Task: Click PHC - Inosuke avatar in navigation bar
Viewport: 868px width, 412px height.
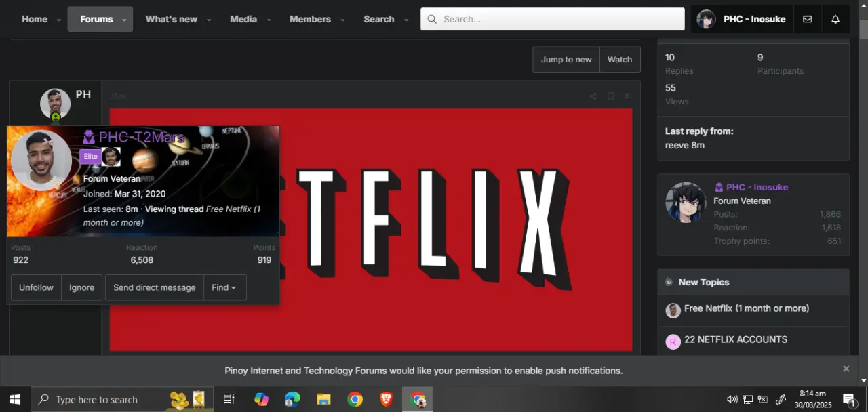Action: [x=706, y=19]
